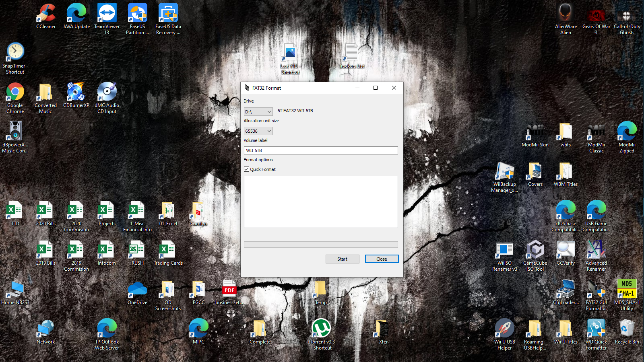Expand the Drive dropdown showing D:\
This screenshot has height=362, width=644.
tap(258, 111)
